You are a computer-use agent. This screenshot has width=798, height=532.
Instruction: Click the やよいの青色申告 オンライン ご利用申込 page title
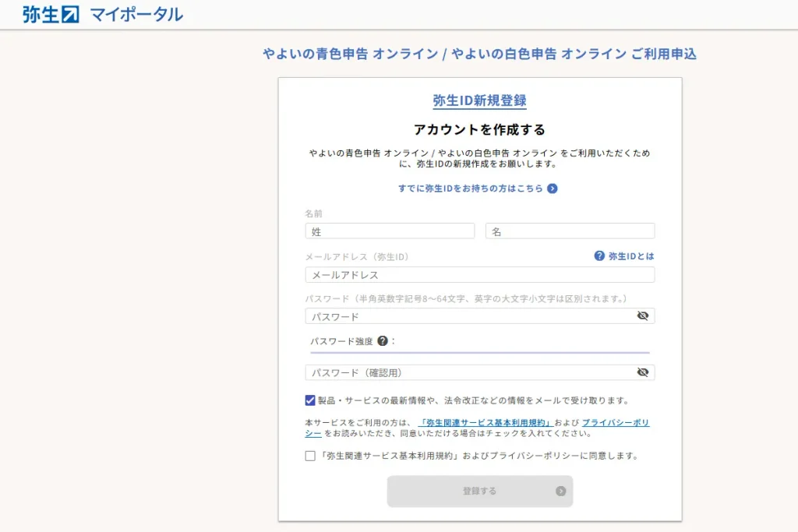click(x=479, y=54)
